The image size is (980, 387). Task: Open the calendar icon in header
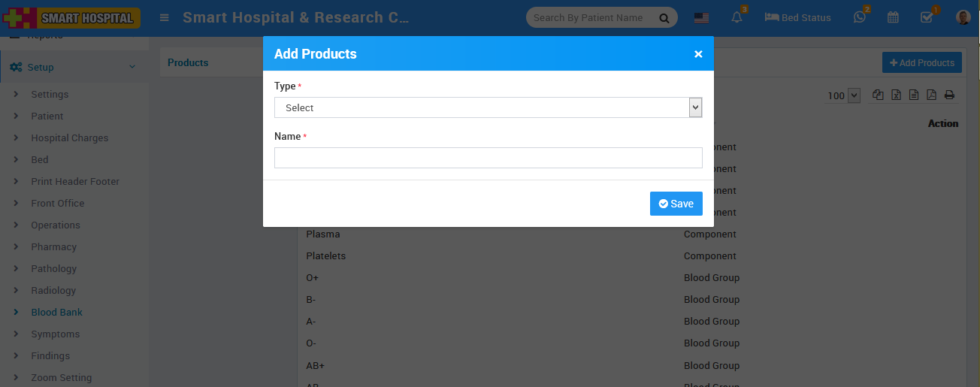[x=893, y=17]
